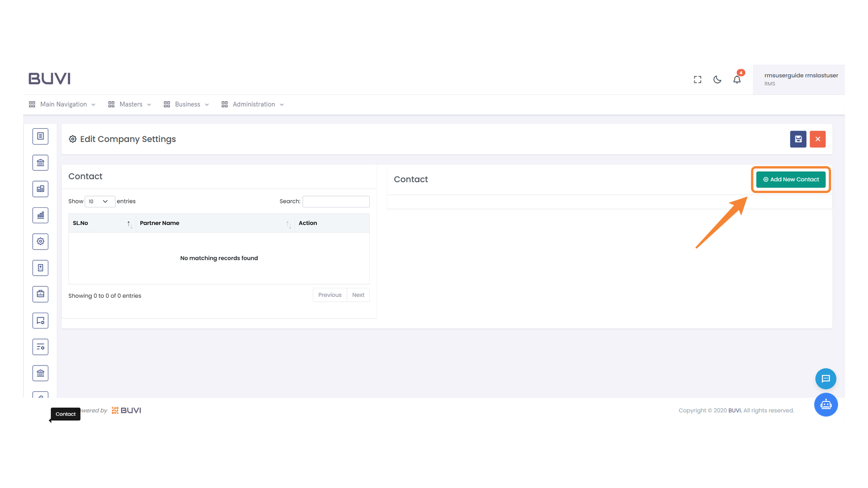Click the Add New Contact button

pyautogui.click(x=790, y=179)
